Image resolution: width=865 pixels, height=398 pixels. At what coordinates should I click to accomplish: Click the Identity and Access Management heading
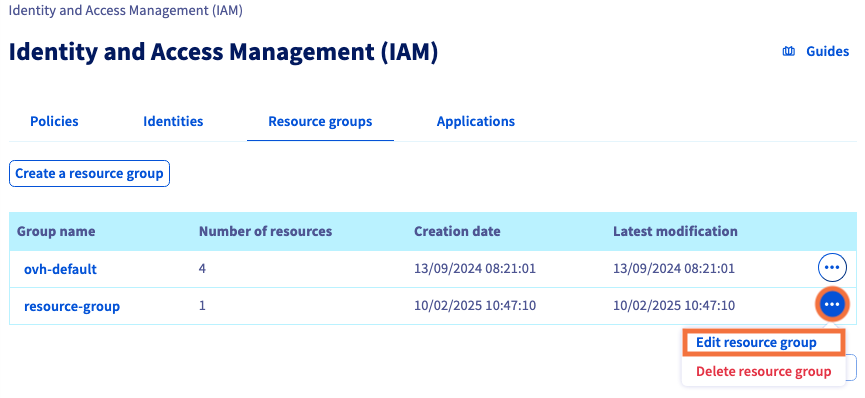pyautogui.click(x=223, y=53)
